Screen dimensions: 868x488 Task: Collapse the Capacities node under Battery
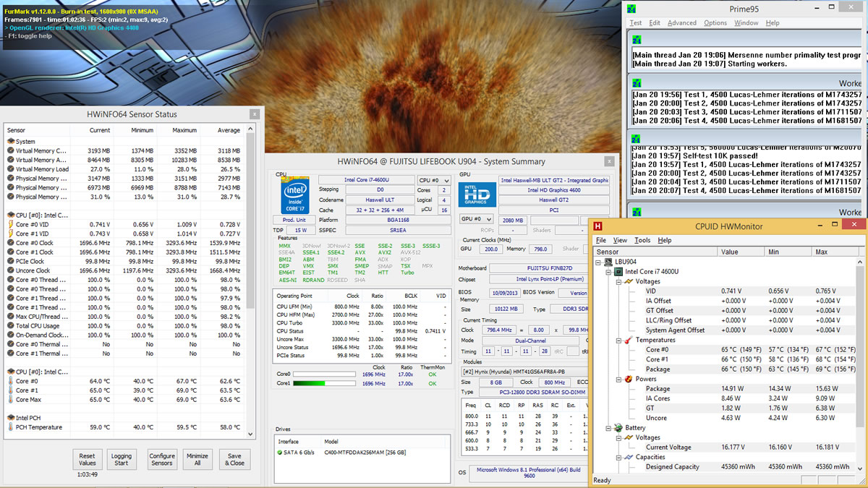(x=619, y=457)
